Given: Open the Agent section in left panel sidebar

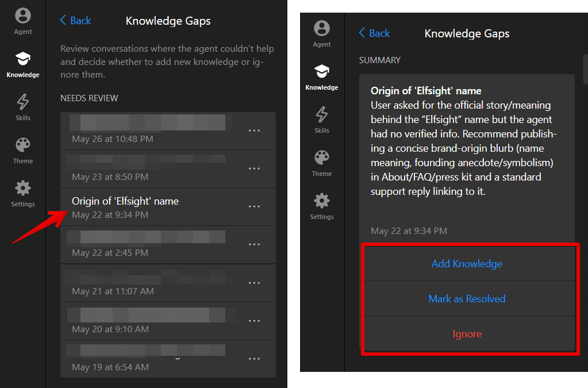Looking at the screenshot, I should (x=23, y=22).
